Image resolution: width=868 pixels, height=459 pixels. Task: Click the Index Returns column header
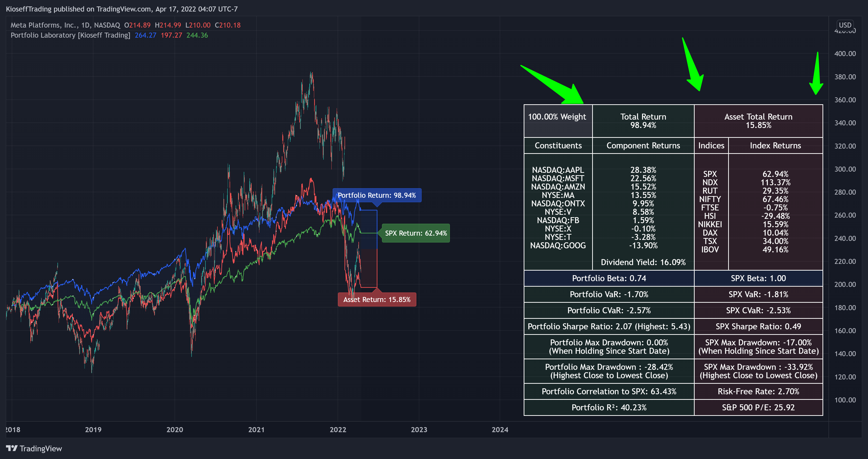coord(775,145)
